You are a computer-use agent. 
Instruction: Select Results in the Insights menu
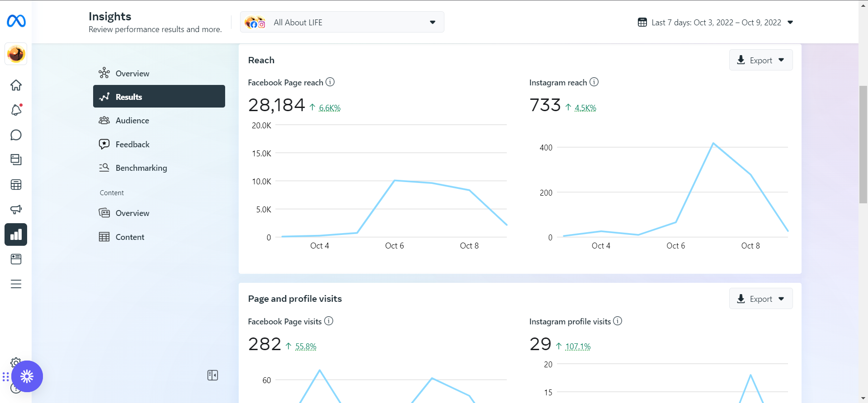pos(159,96)
